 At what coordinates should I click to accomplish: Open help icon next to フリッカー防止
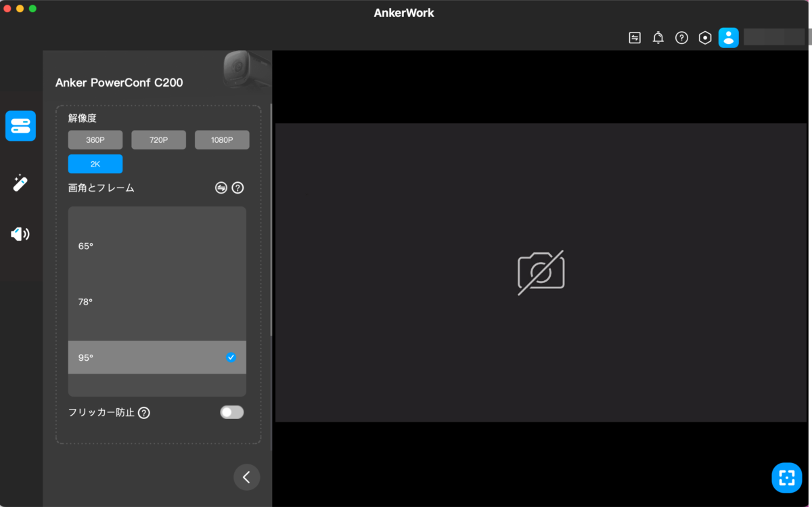tap(144, 412)
